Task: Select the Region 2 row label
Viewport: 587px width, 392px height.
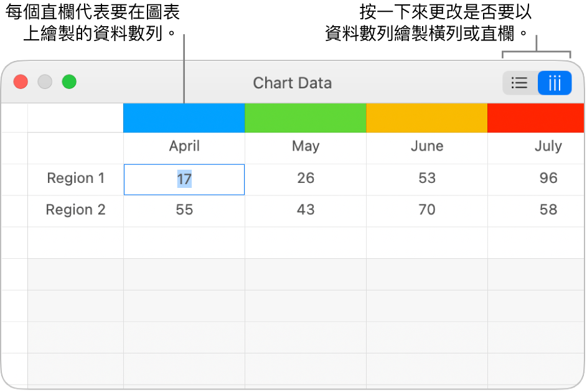Action: pos(76,210)
